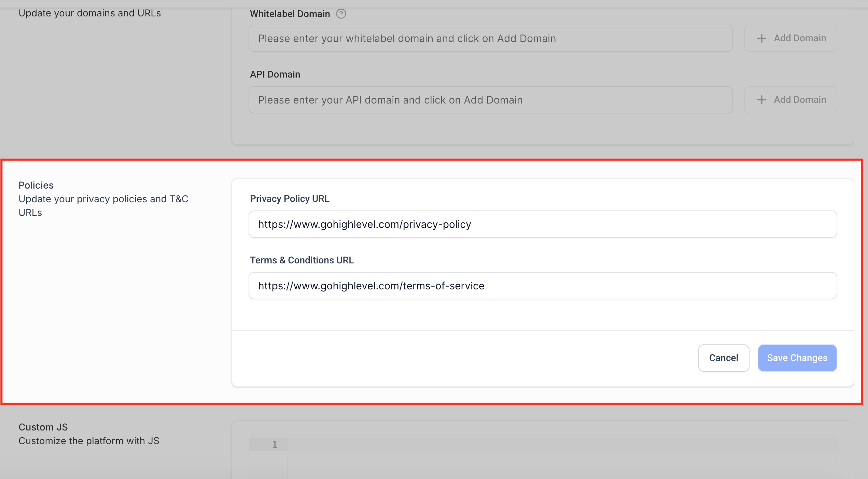
Task: Click line 1 in the Custom JS editor
Action: tap(275, 444)
